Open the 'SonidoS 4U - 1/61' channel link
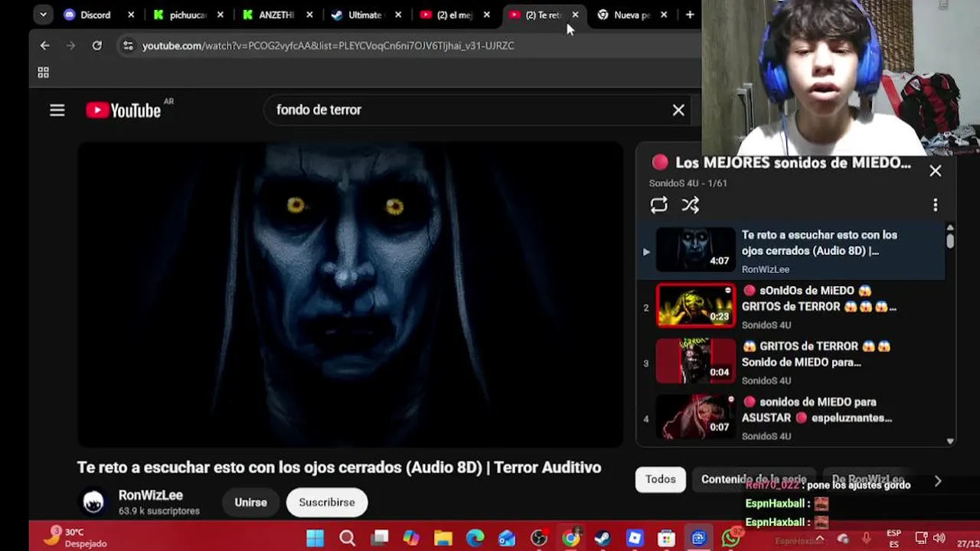The width and height of the screenshot is (980, 551). tap(688, 184)
